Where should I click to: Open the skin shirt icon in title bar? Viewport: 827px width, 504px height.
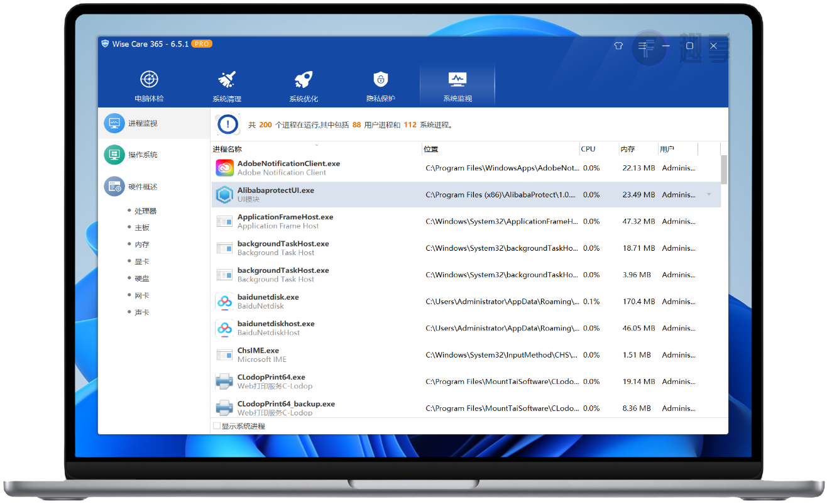tap(618, 46)
